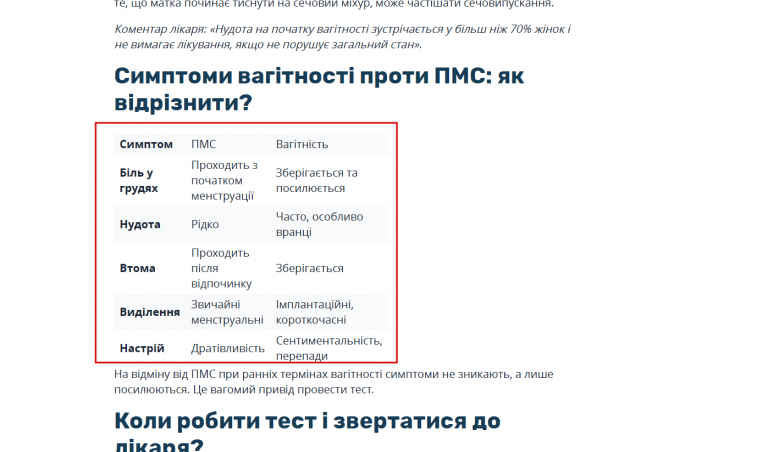
Task: Click the doctor's comment 'Коментар лікаря' paragraph
Action: click(342, 37)
